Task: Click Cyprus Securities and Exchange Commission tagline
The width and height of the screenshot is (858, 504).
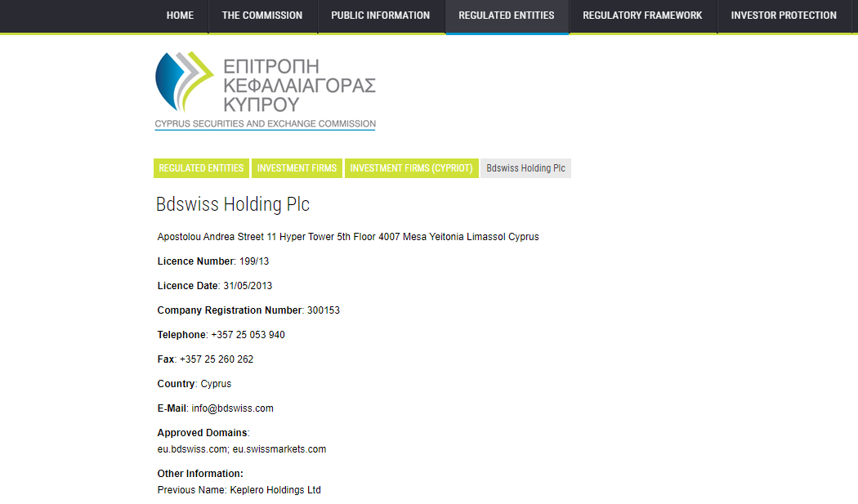Action: click(266, 123)
